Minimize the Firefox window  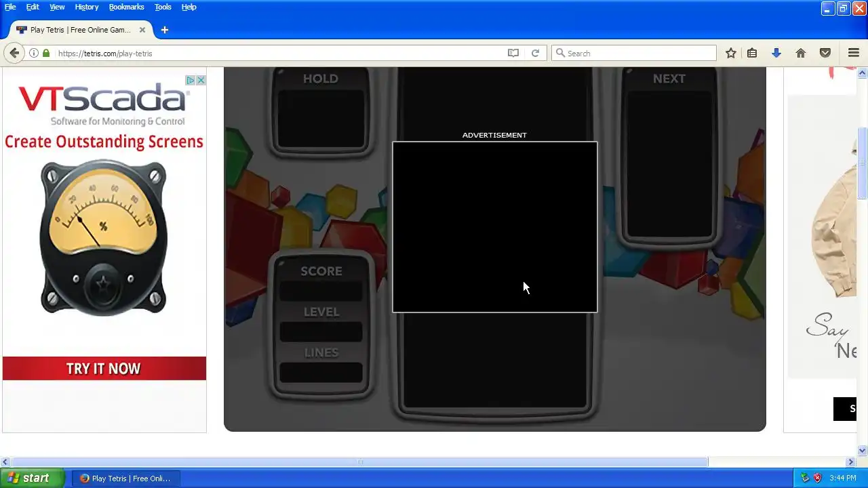[828, 8]
